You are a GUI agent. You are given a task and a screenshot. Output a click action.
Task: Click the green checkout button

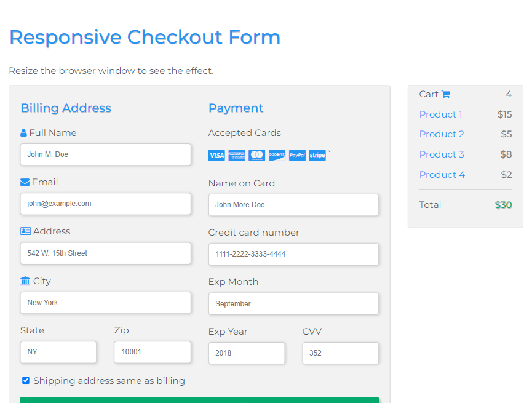coord(199,400)
